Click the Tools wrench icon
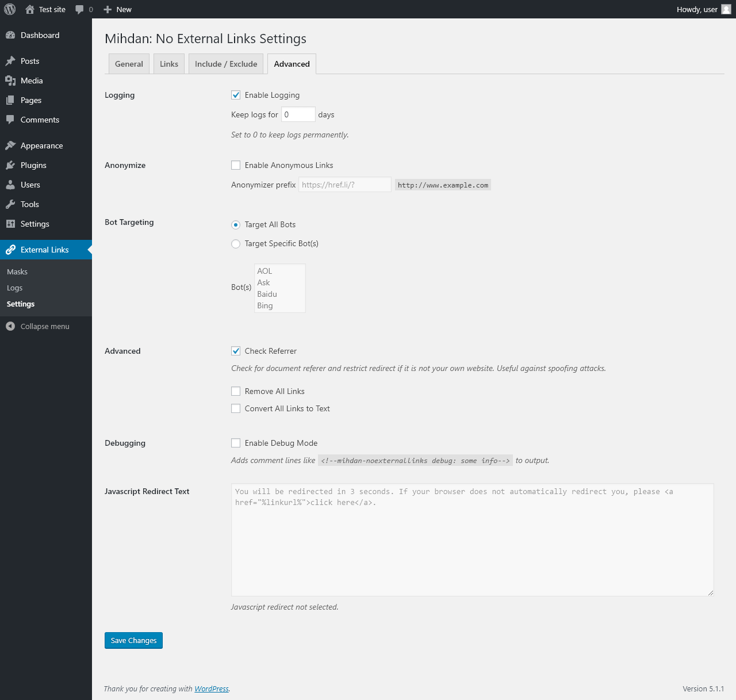Image resolution: width=736 pixels, height=700 pixels. pos(10,204)
